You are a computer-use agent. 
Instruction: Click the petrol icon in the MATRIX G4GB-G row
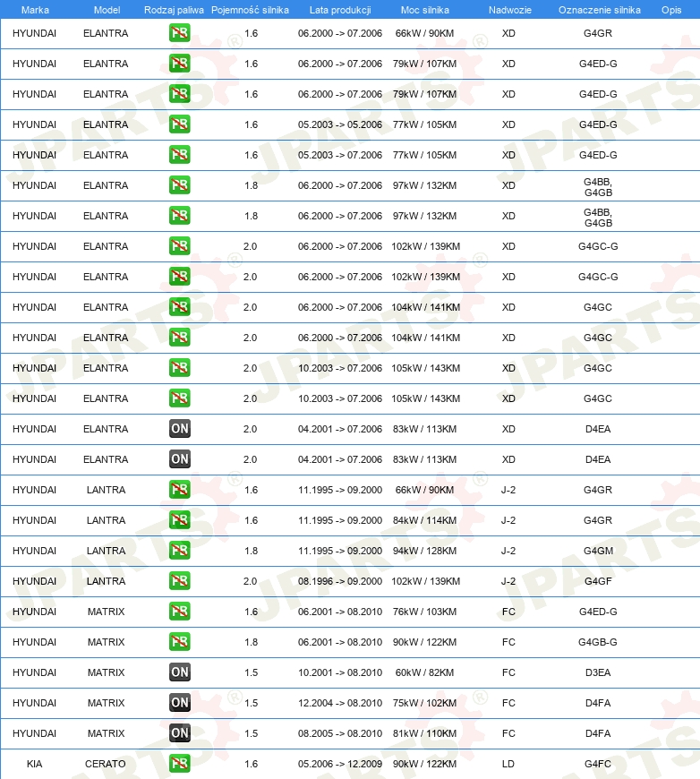(x=179, y=642)
